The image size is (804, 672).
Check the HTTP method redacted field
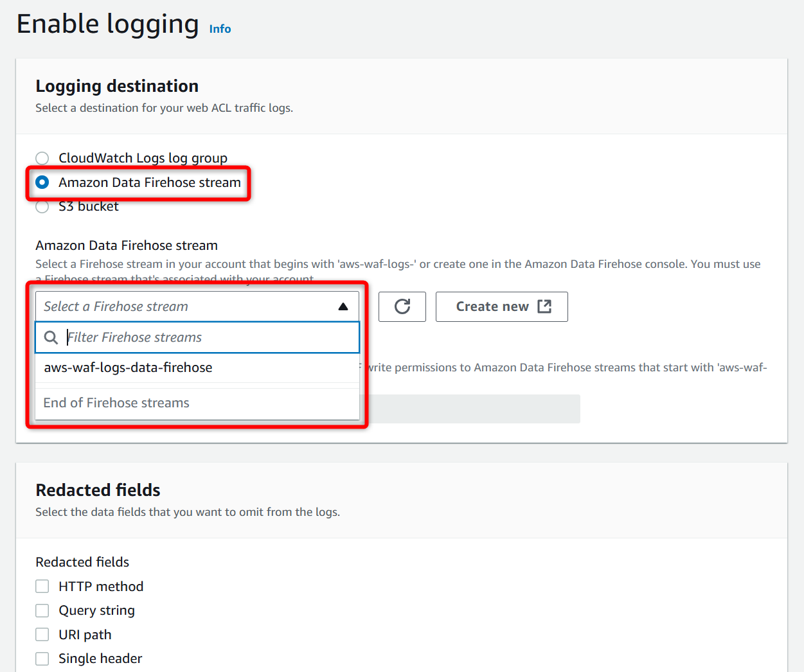42,587
